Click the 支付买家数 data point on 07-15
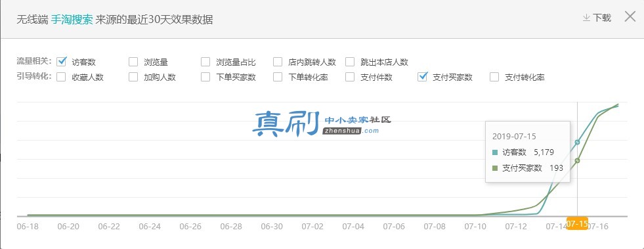The height and width of the screenshot is (249, 644). [577, 161]
